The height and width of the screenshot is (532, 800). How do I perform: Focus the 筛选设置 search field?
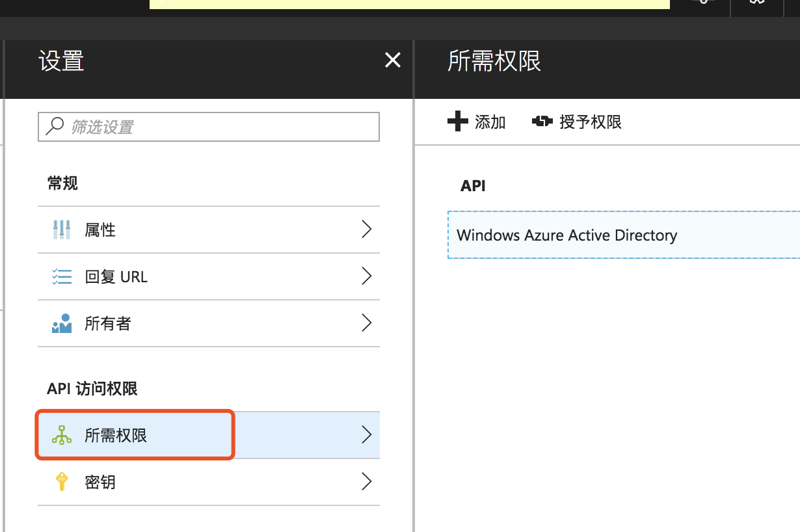pyautogui.click(x=209, y=127)
